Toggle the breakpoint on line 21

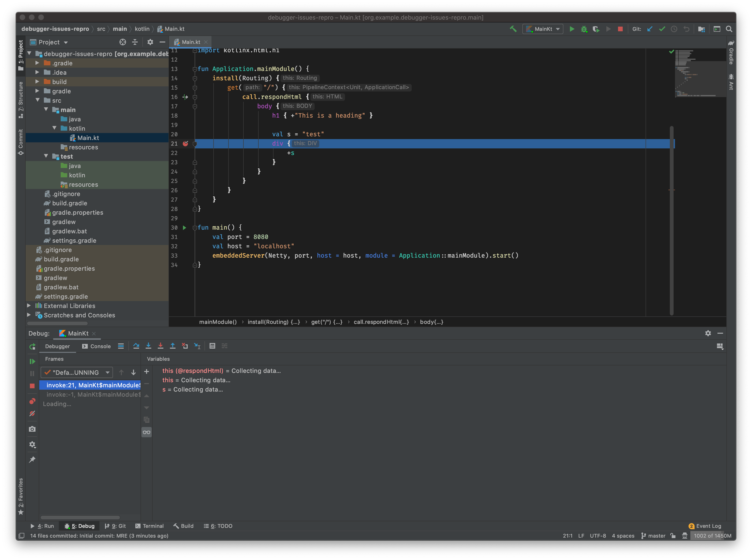pyautogui.click(x=186, y=144)
